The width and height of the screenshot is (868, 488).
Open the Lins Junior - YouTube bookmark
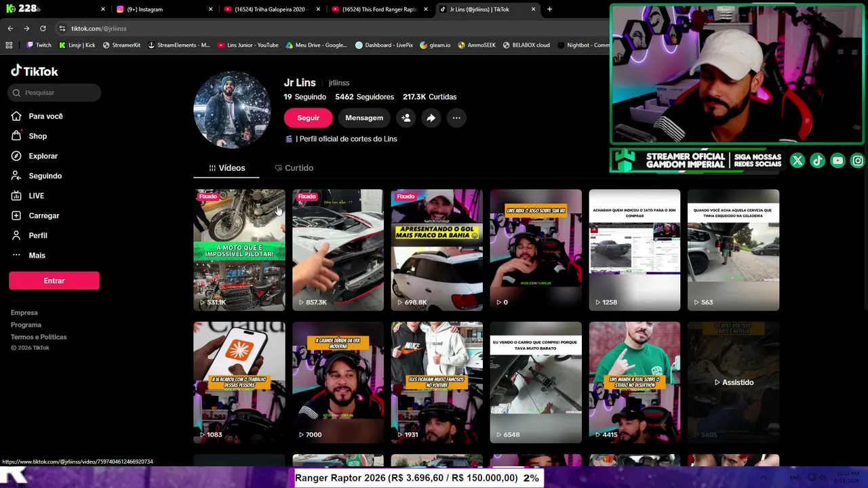(x=248, y=45)
